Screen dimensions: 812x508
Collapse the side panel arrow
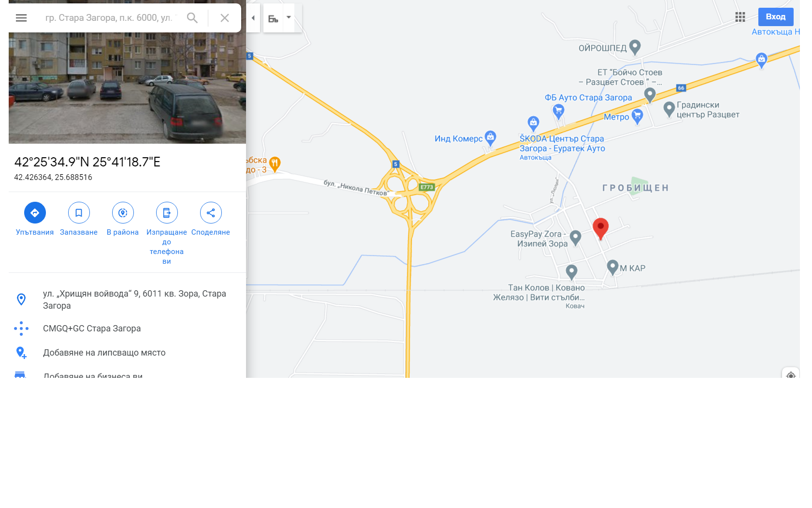click(253, 18)
